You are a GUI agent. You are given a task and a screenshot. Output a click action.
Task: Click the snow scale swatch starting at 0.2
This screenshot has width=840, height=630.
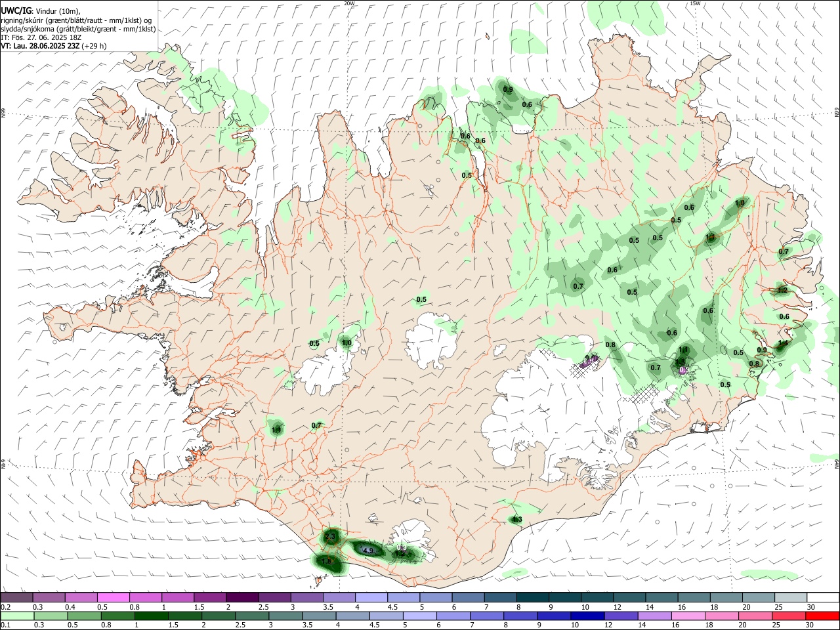tap(16, 598)
